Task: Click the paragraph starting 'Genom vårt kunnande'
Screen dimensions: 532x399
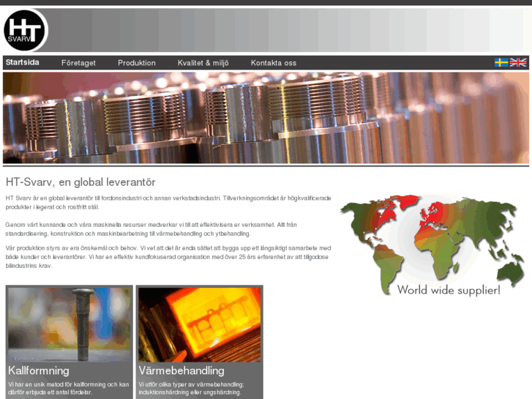Action: tap(151, 229)
